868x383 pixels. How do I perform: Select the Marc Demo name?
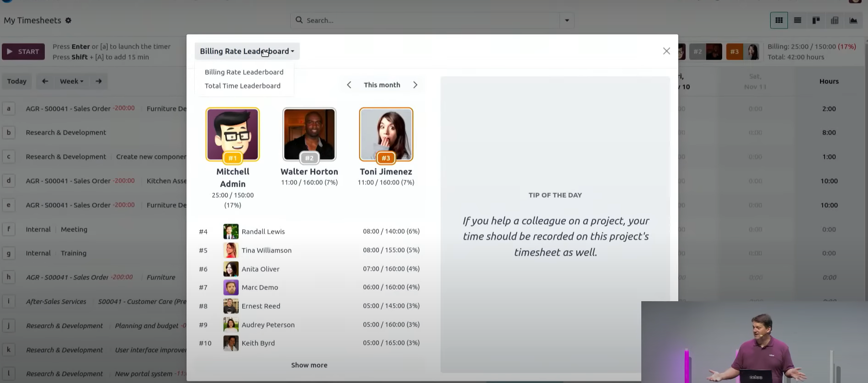point(260,287)
